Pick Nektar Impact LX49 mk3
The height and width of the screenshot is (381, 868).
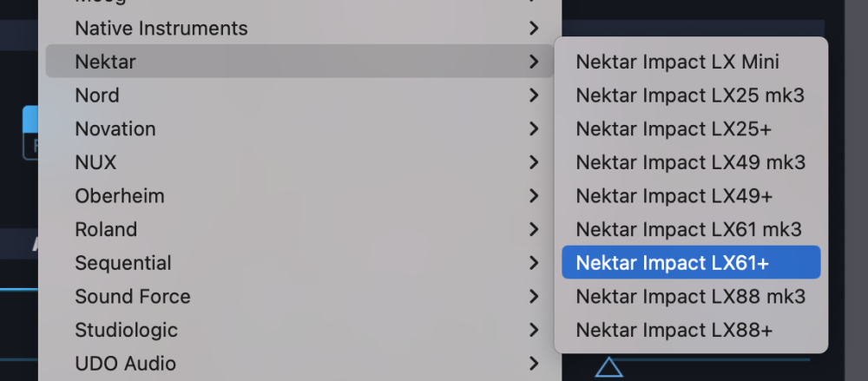[x=690, y=162]
